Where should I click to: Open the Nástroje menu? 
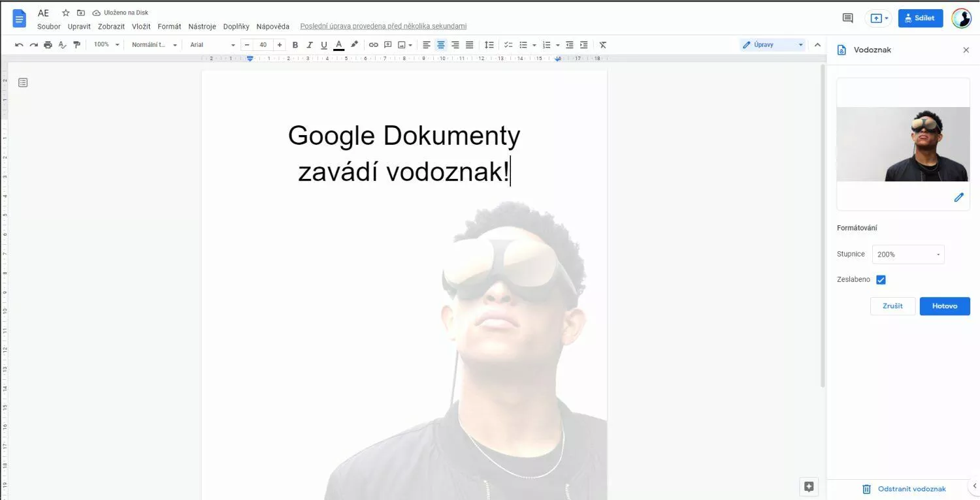202,27
